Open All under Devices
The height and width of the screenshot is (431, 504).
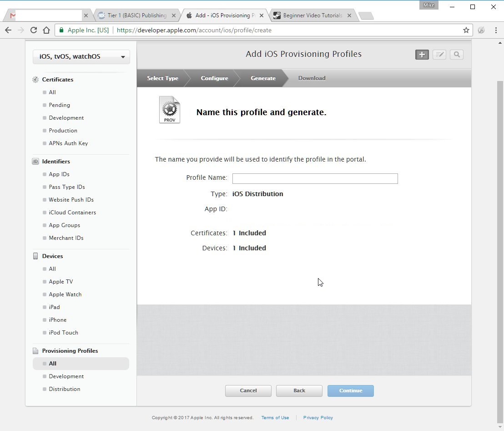[x=52, y=269]
